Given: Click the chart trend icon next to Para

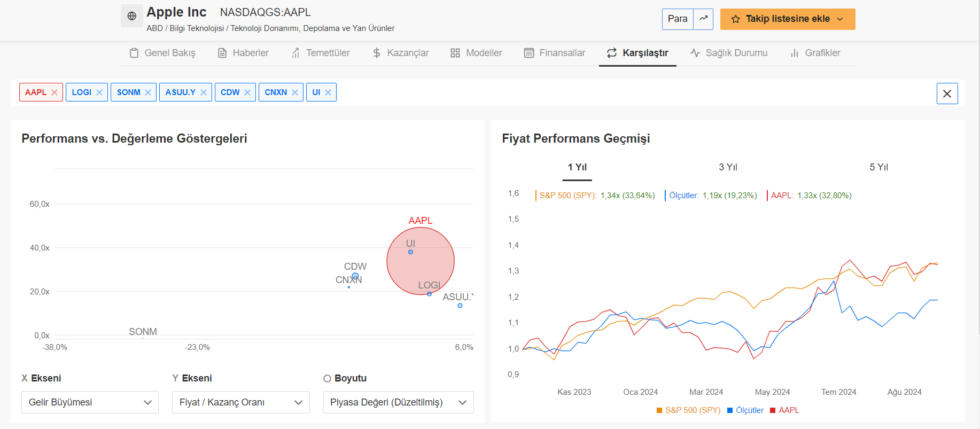Looking at the screenshot, I should tap(703, 19).
